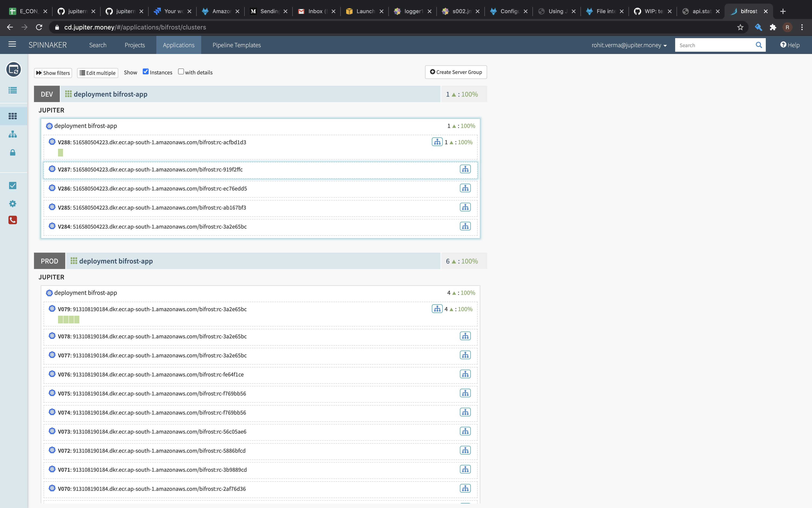
Task: Go to the Search nav item
Action: 98,45
